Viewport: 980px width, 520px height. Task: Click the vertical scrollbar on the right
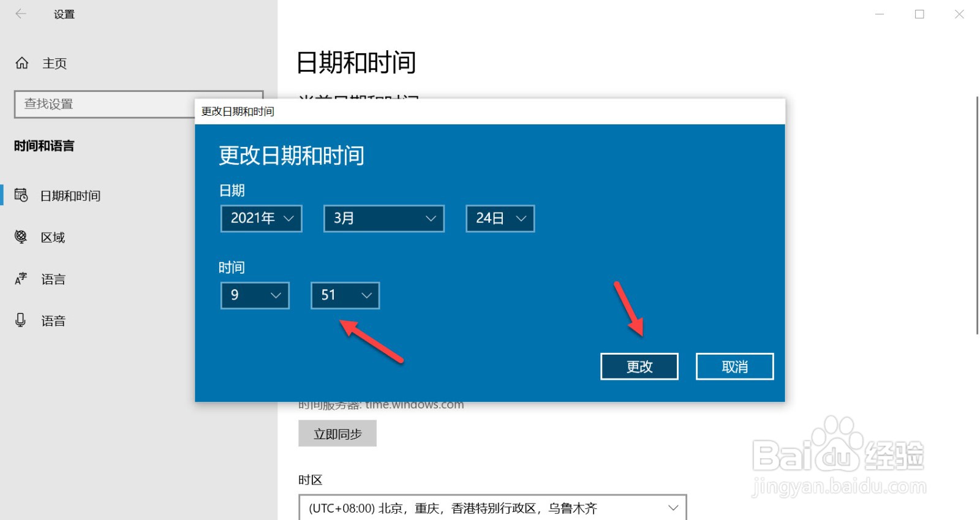[977, 214]
